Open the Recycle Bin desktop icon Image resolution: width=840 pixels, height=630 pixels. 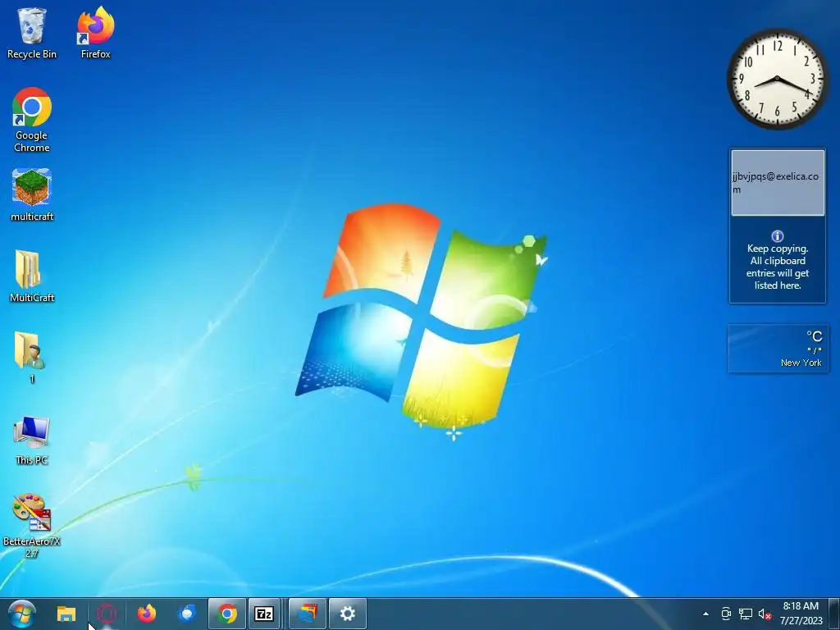click(32, 33)
